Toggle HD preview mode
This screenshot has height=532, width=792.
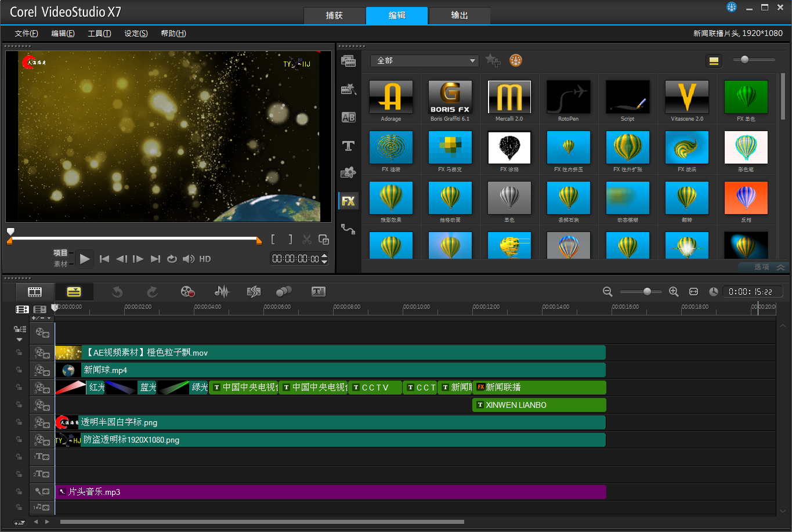pos(205,259)
